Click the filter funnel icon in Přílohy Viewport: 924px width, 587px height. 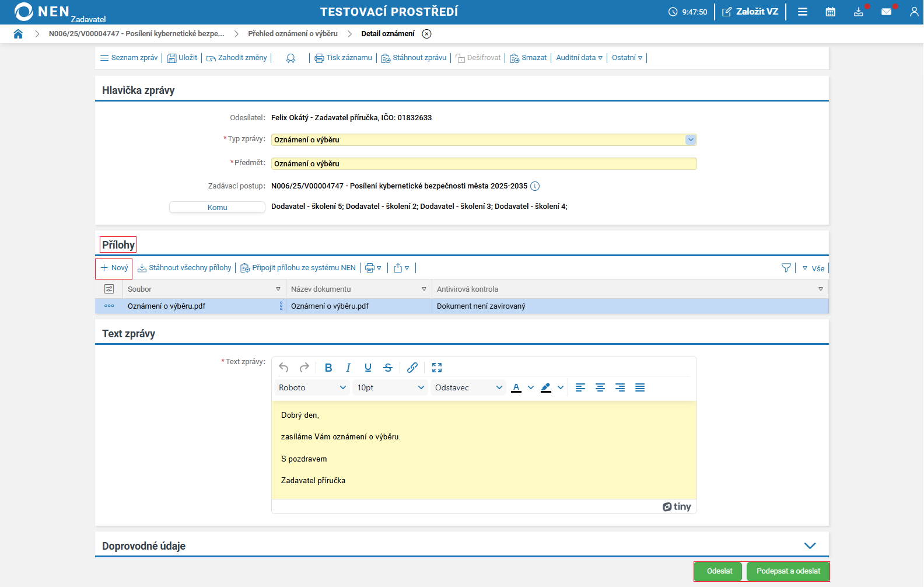click(786, 268)
